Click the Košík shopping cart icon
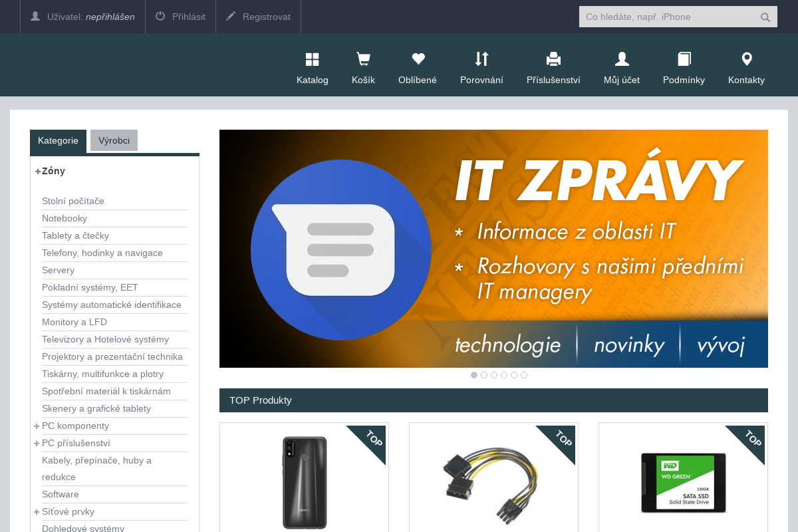Screen dimensions: 798x532 pyautogui.click(x=363, y=59)
